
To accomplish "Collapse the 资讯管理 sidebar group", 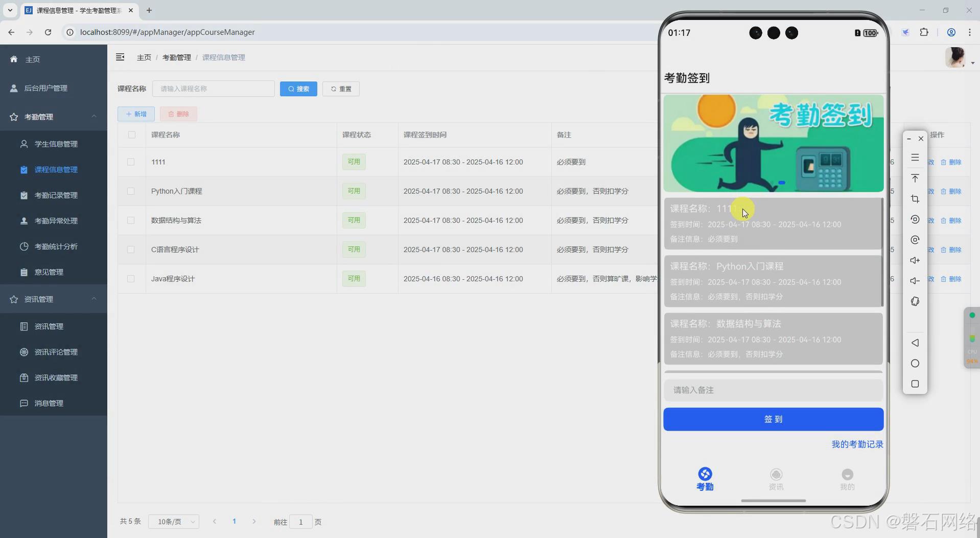I will tap(54, 299).
